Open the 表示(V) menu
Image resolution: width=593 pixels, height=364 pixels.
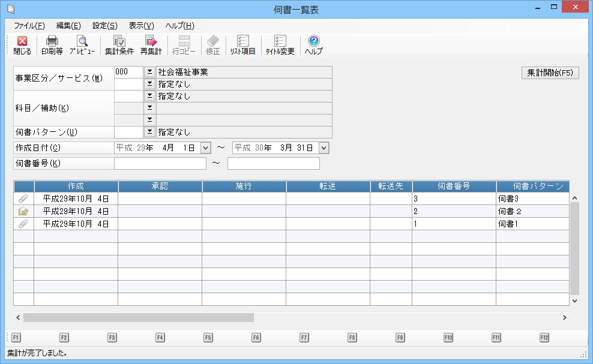point(141,26)
